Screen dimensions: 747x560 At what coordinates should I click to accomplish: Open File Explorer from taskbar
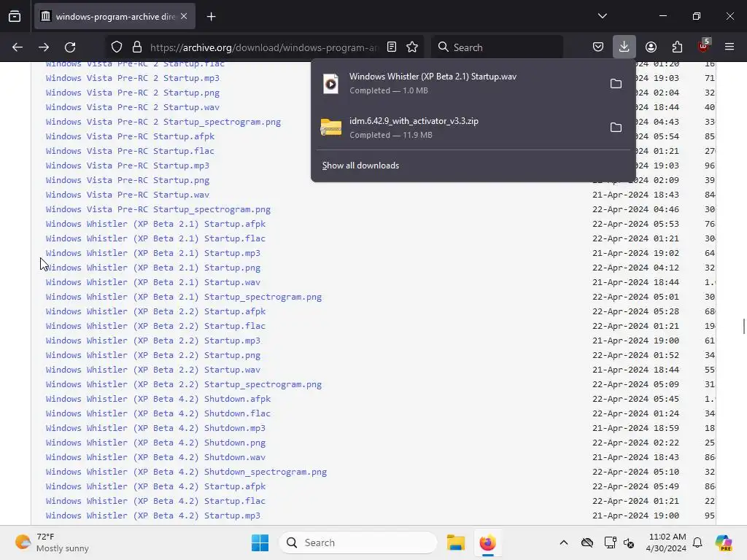pyautogui.click(x=456, y=542)
